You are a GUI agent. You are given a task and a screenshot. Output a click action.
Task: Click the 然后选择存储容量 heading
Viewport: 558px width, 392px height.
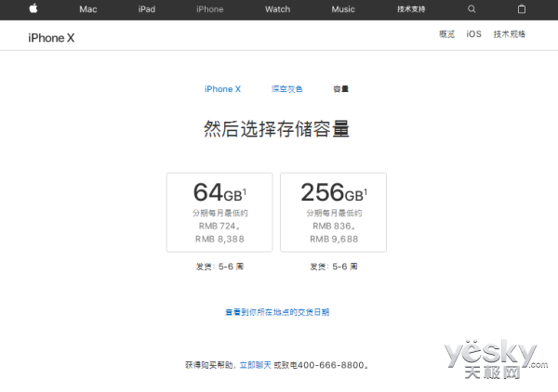click(x=276, y=128)
